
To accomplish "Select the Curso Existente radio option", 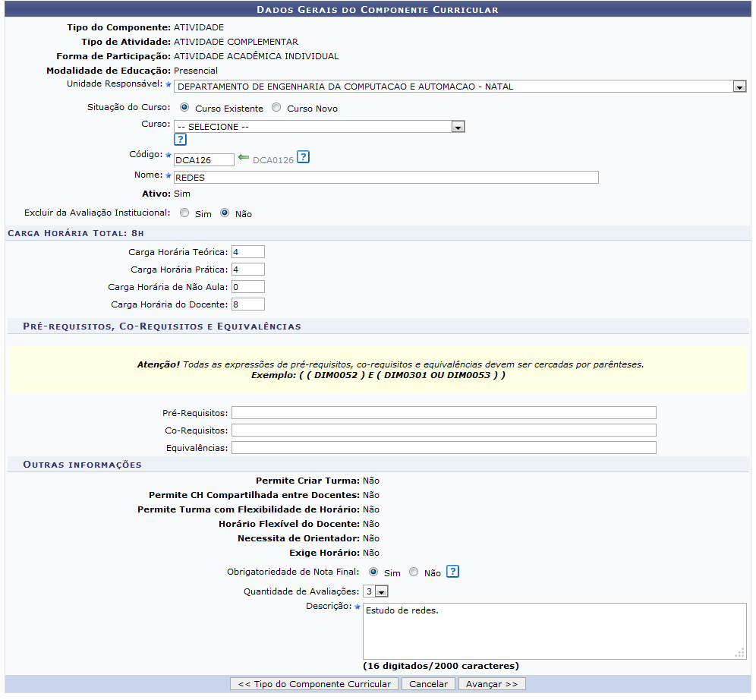I will [x=185, y=108].
